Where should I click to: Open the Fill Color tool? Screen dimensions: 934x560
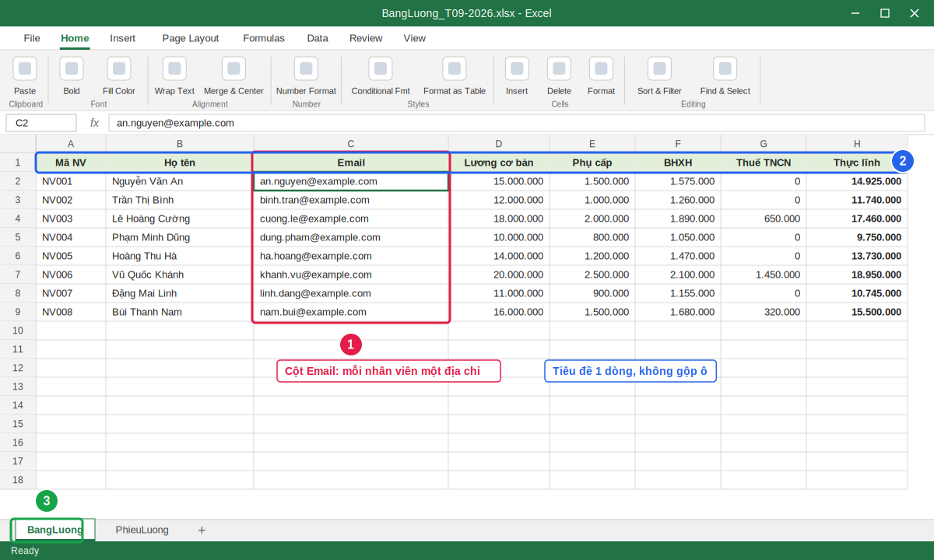pos(119,68)
